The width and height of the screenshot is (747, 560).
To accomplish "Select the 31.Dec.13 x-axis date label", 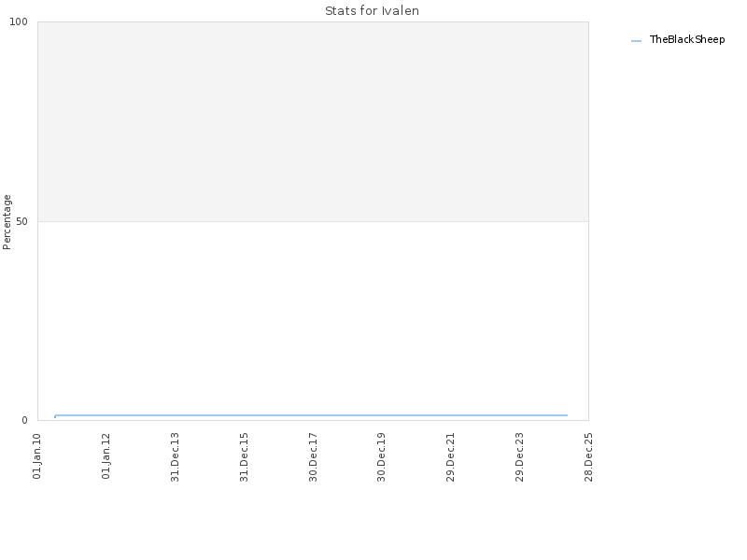I will tap(175, 456).
